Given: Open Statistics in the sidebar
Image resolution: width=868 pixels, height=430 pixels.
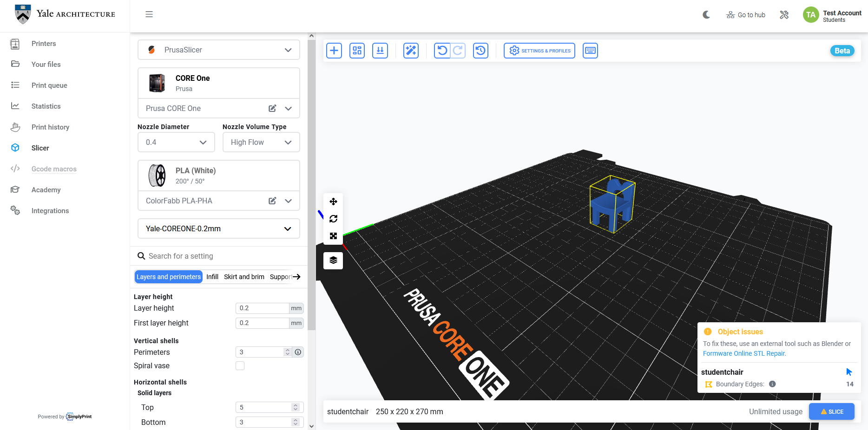Looking at the screenshot, I should 46,106.
